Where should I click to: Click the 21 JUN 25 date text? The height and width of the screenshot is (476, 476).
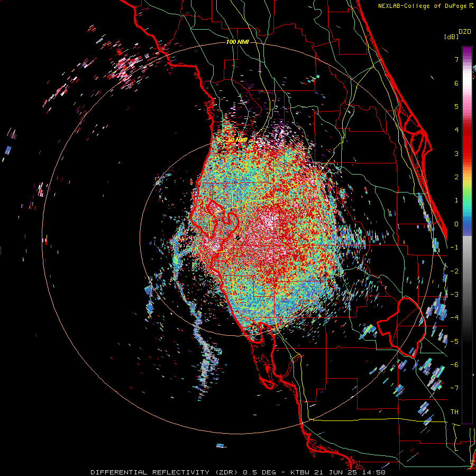(x=335, y=472)
